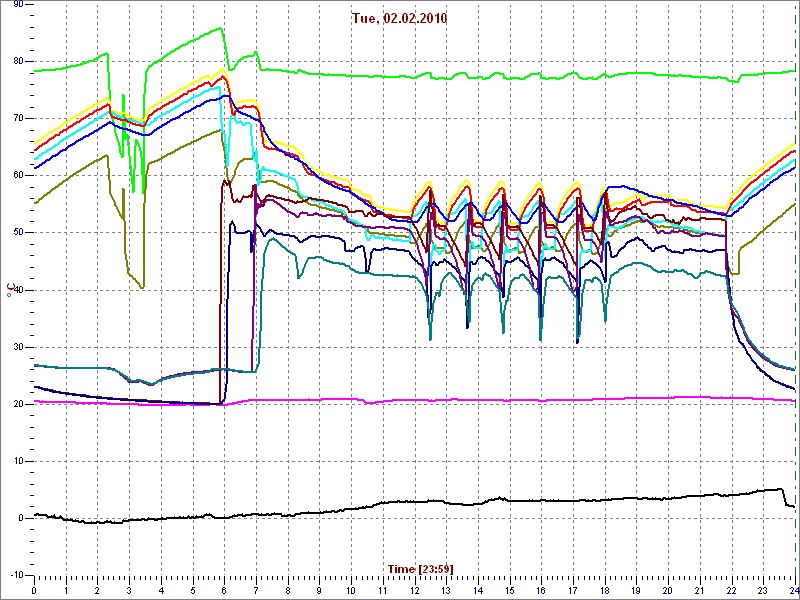Image resolution: width=800 pixels, height=600 pixels.
Task: Select the 50 label on temperature axis
Action: click(x=17, y=233)
